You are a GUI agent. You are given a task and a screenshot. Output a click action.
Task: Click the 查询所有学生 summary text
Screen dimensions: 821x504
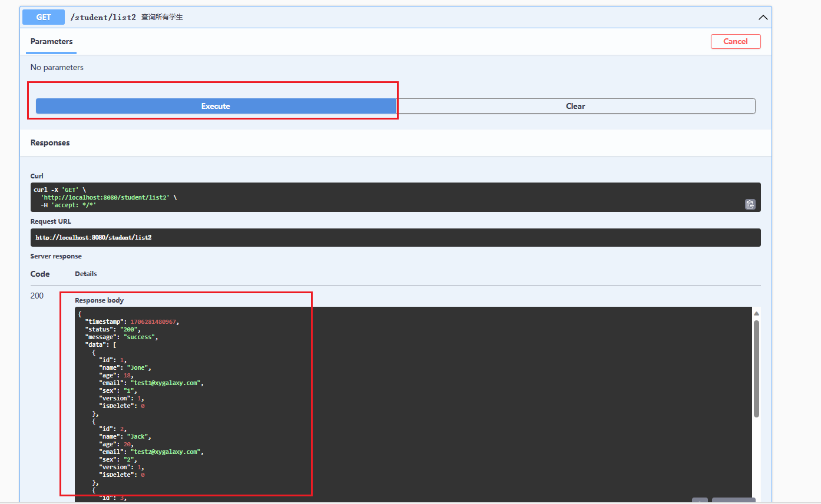tap(162, 17)
